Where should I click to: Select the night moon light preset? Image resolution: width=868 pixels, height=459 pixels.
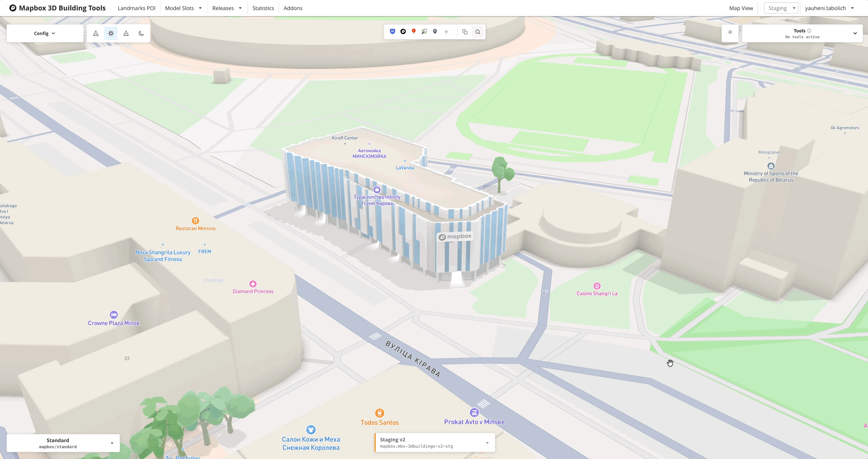coord(141,33)
